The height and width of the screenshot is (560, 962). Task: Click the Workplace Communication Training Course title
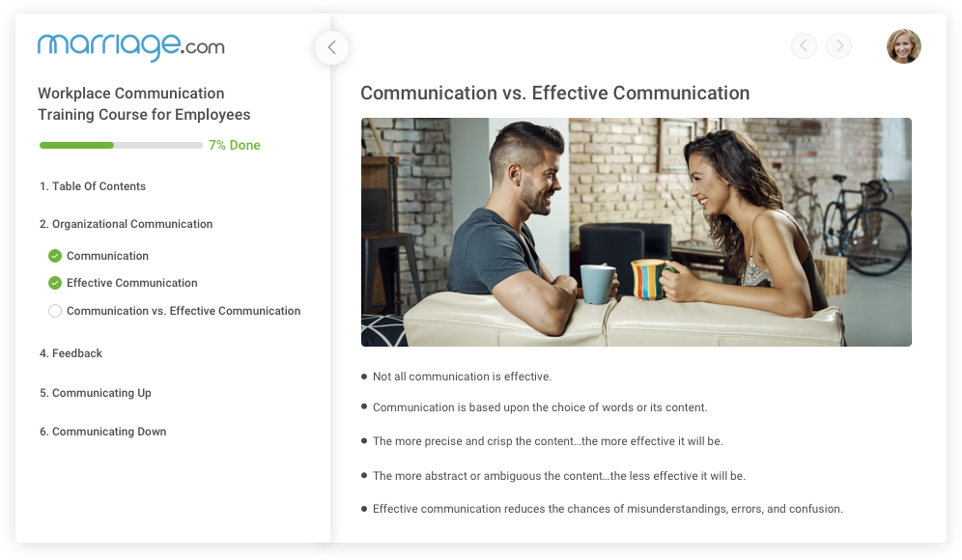pyautogui.click(x=144, y=104)
